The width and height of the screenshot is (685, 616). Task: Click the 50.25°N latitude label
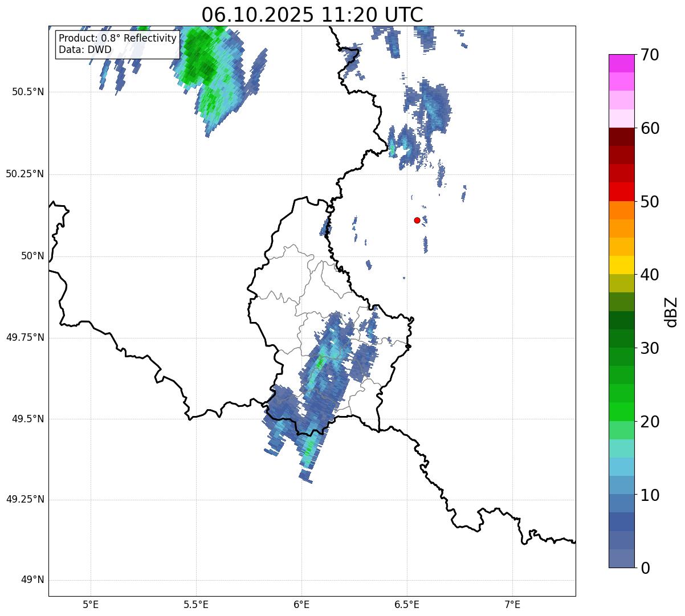[25, 174]
